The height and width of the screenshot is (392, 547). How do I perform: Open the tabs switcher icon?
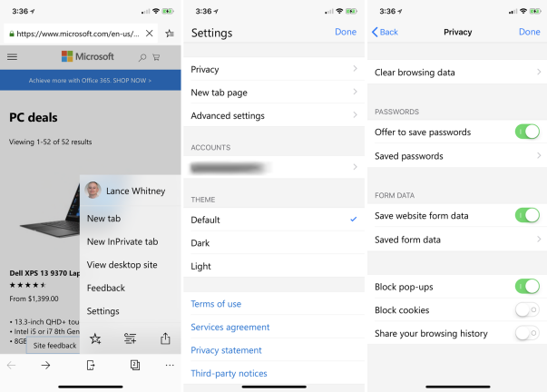(135, 365)
